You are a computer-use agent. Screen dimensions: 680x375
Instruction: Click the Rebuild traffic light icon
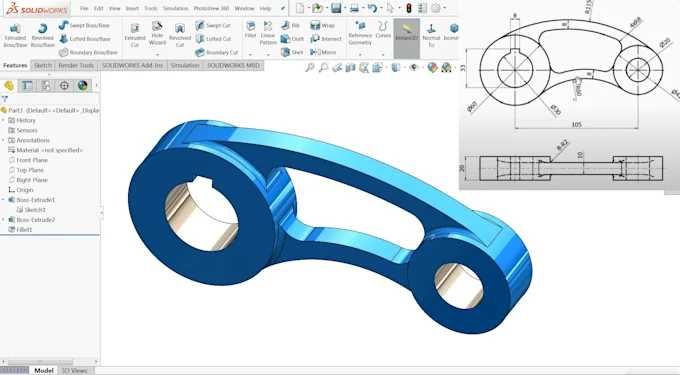point(409,8)
